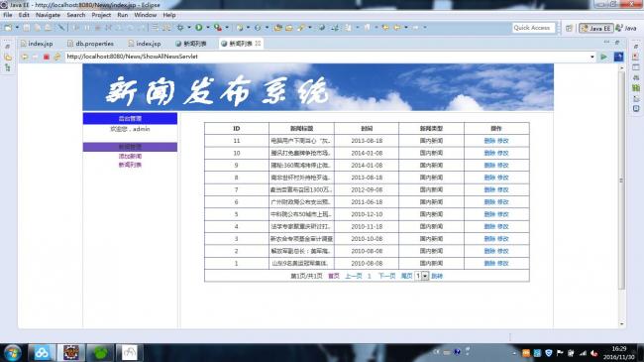
Task: Open the Navigate menu
Action: [x=48, y=15]
